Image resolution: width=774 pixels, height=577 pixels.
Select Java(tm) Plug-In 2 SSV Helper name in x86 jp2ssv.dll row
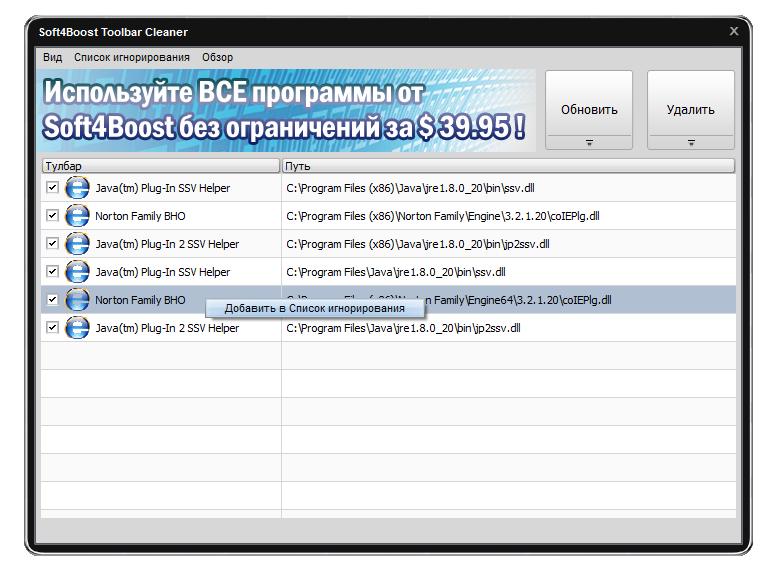tap(167, 244)
